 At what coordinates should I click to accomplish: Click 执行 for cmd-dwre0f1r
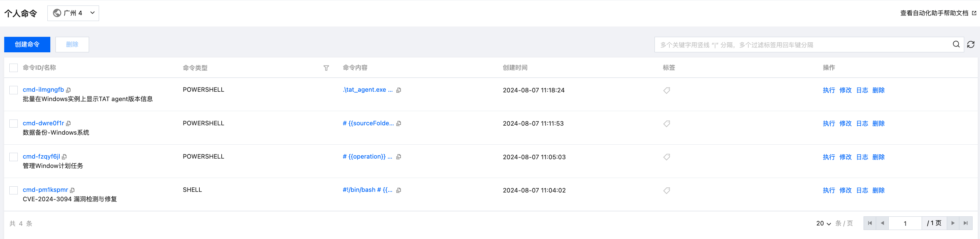click(829, 123)
